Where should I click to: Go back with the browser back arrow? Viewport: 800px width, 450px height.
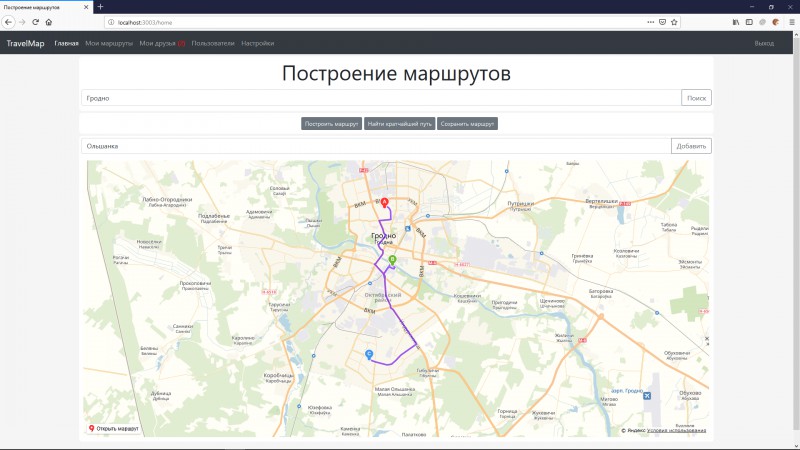(8, 22)
